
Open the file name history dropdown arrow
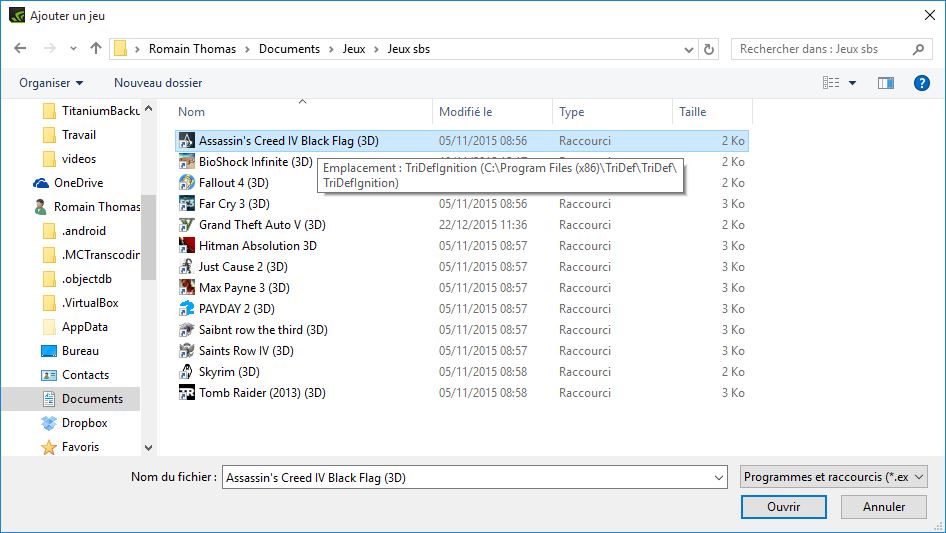[718, 478]
